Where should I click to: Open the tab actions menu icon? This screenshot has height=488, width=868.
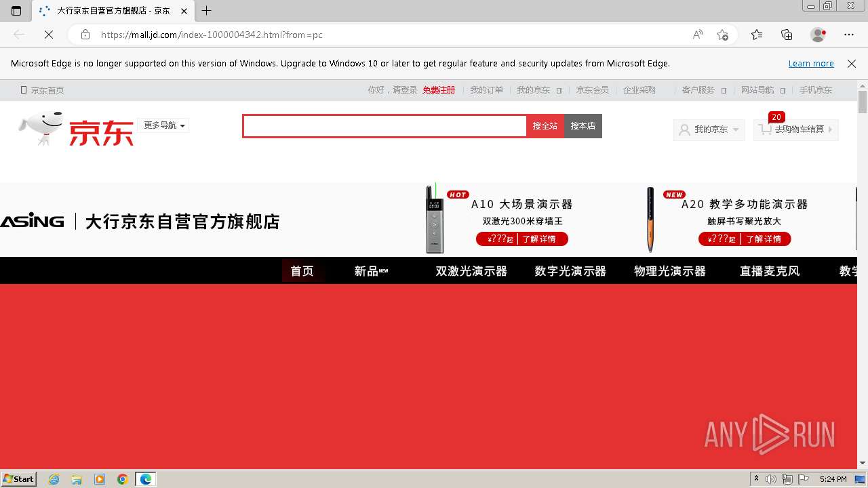(x=16, y=10)
